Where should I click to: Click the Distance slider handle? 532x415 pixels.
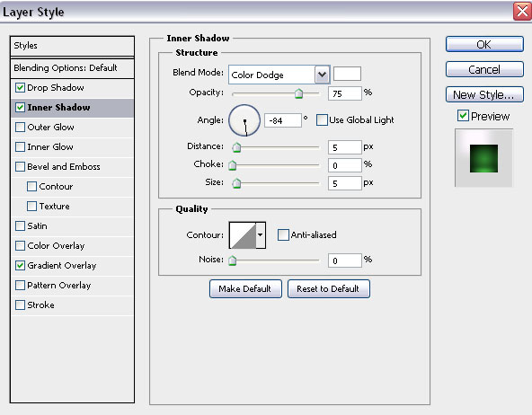tap(236, 147)
